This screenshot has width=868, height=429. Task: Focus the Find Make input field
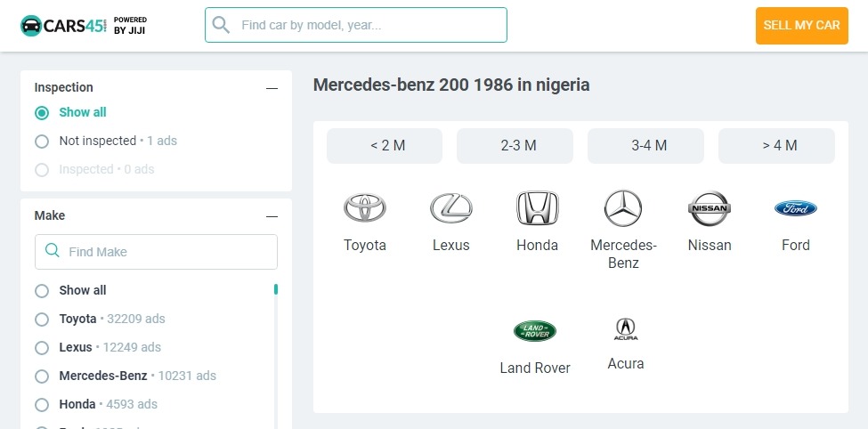pos(156,252)
